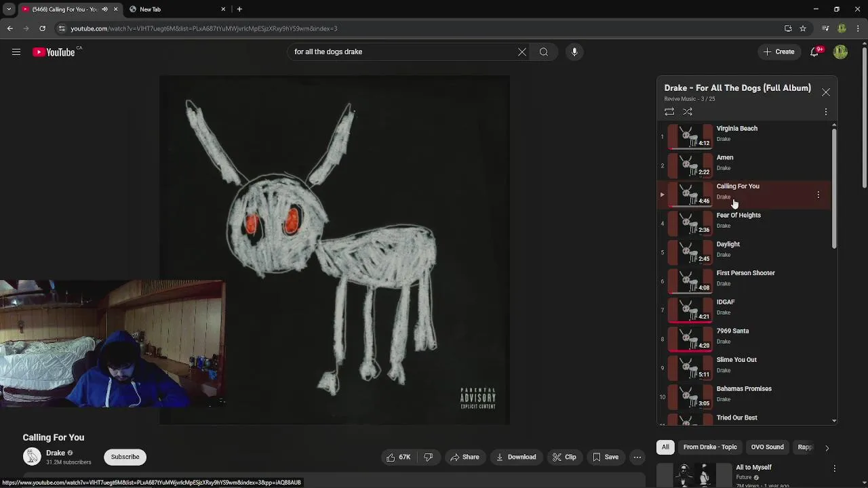868x488 pixels.
Task: Open the browser tab search dropdown
Action: [9, 9]
